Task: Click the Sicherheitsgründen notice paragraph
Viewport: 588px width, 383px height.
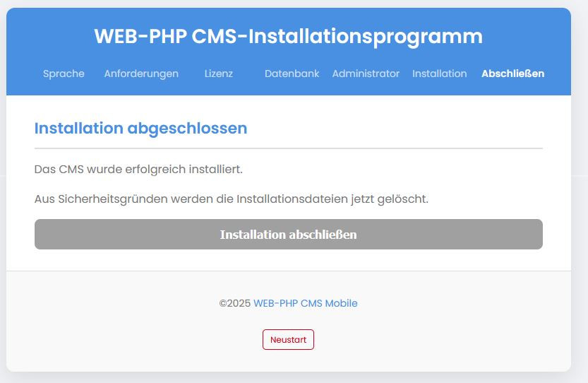Action: [x=232, y=199]
